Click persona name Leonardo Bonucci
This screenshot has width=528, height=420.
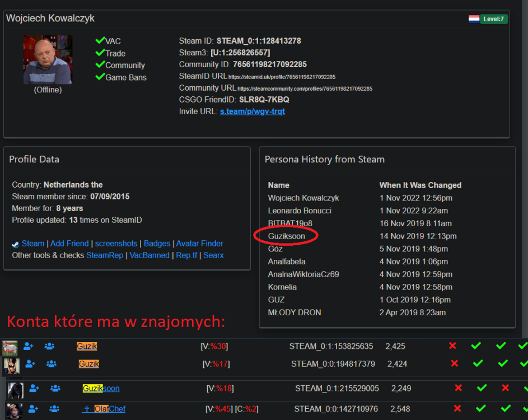(300, 211)
